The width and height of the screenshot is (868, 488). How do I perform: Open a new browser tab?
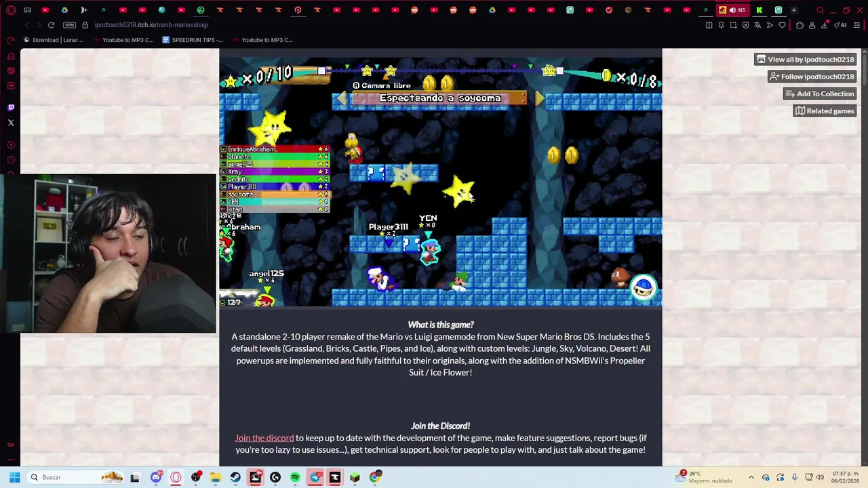pos(793,10)
